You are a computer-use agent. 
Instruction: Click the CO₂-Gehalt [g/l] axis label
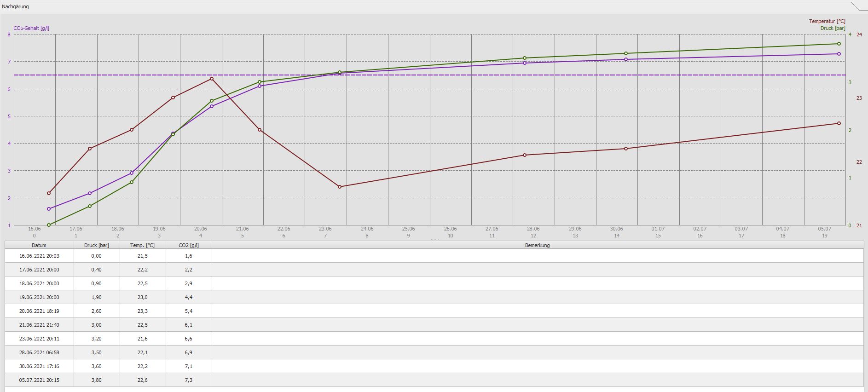[x=31, y=28]
